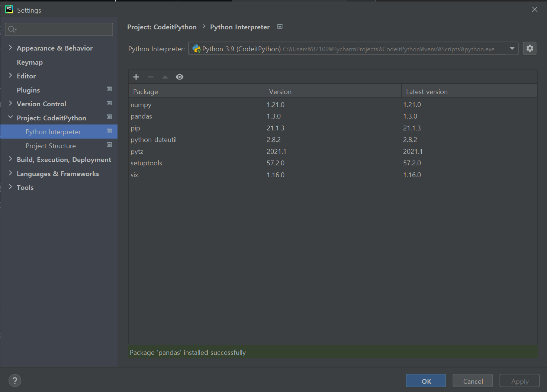Select the pytz package row
The image size is (547, 392).
(x=333, y=152)
